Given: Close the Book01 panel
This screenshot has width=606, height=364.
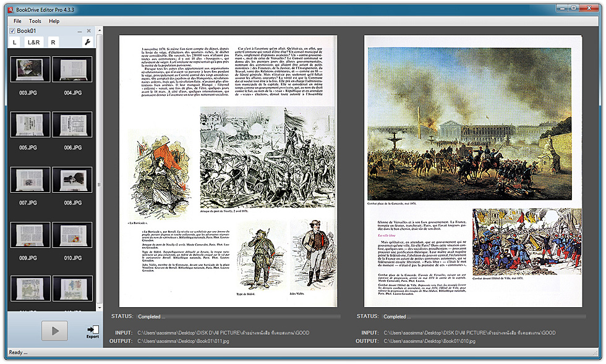Looking at the screenshot, I should tap(89, 31).
